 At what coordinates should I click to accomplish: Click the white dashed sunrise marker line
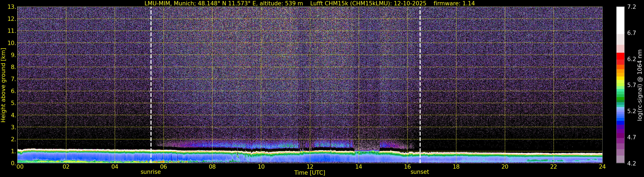pos(151,85)
